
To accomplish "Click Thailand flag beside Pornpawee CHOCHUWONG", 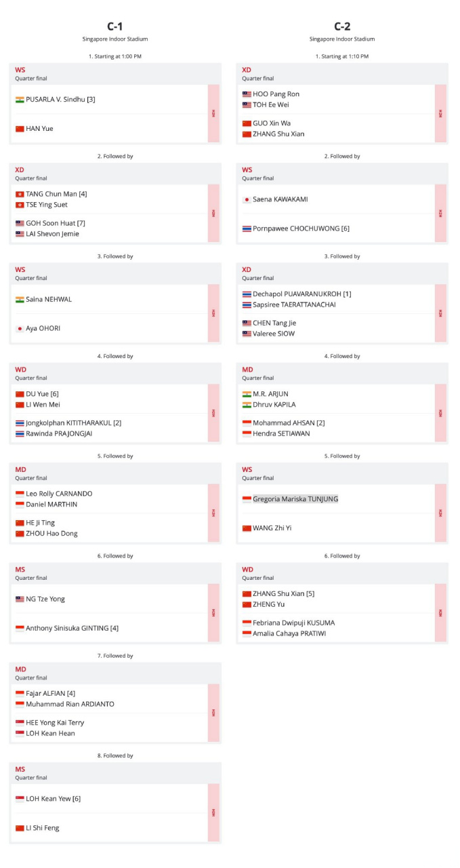I will tap(247, 229).
